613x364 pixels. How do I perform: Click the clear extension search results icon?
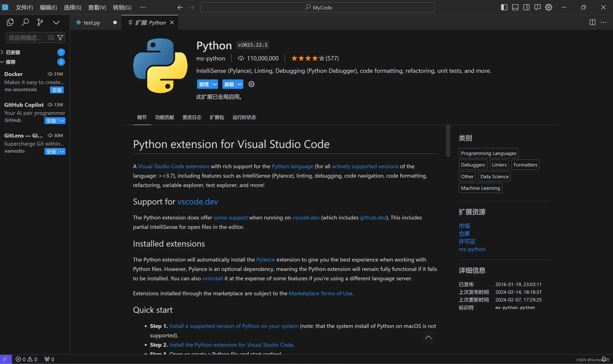51,38
